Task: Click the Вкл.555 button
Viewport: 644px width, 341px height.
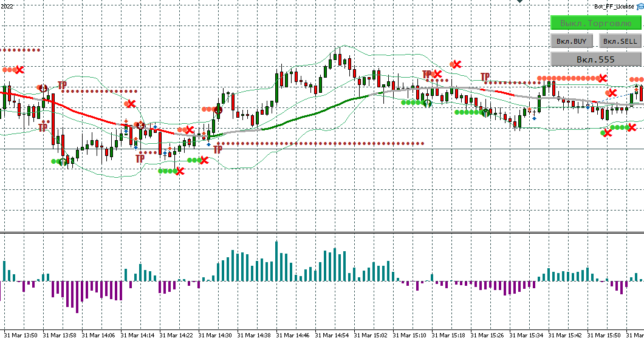Action: [595, 59]
